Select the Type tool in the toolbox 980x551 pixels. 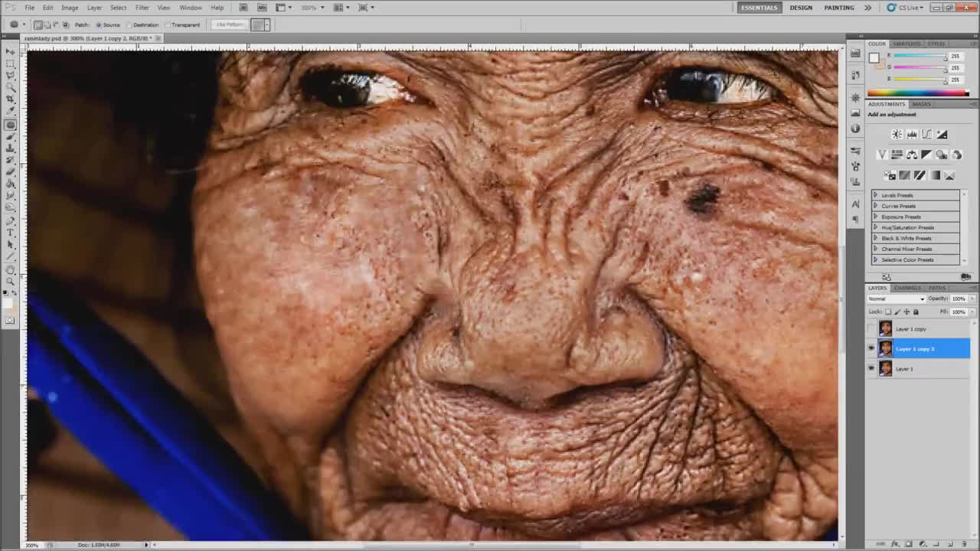pyautogui.click(x=11, y=233)
